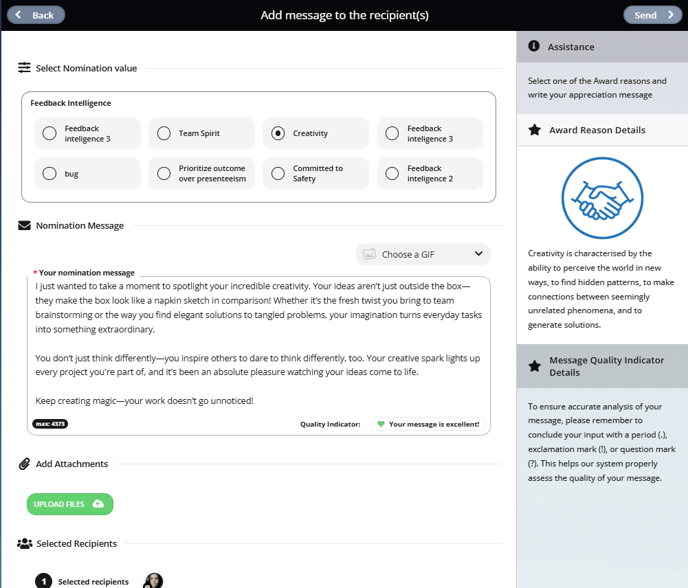
Task: Click the recipient avatar thumbnail
Action: pos(153,581)
